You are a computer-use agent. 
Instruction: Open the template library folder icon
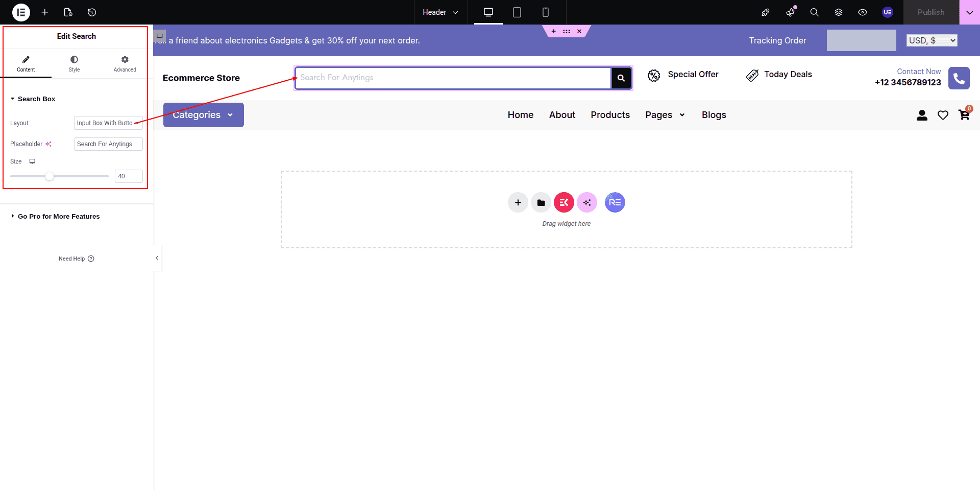point(541,203)
